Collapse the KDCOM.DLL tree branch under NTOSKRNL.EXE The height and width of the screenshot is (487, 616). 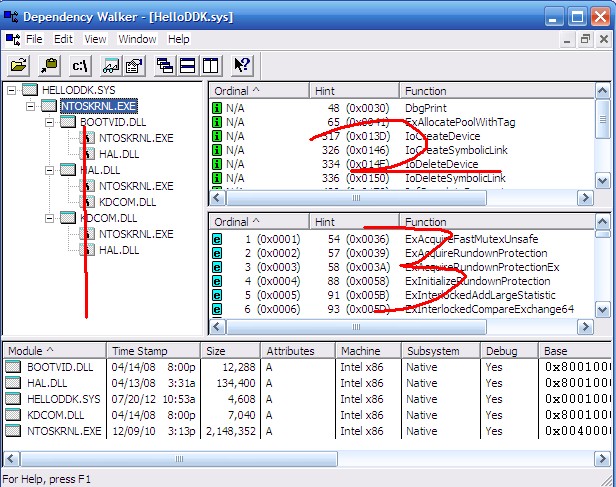point(50,218)
